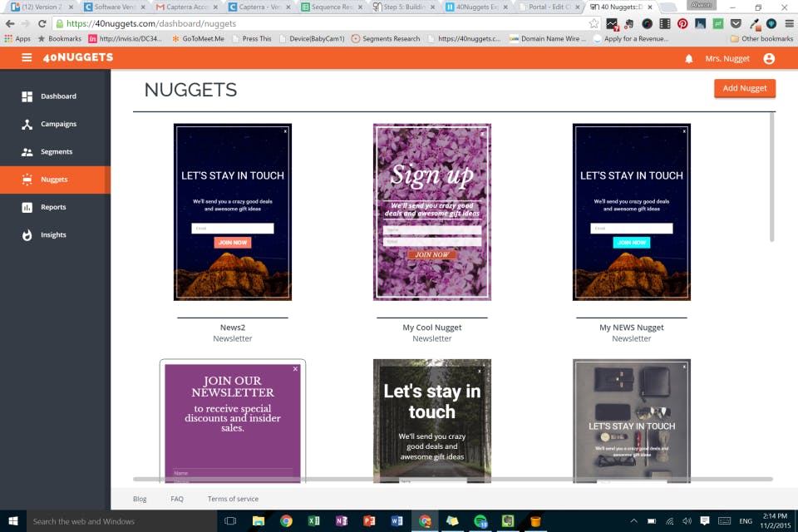
Task: Click the Dashboard grid icon
Action: click(27, 96)
